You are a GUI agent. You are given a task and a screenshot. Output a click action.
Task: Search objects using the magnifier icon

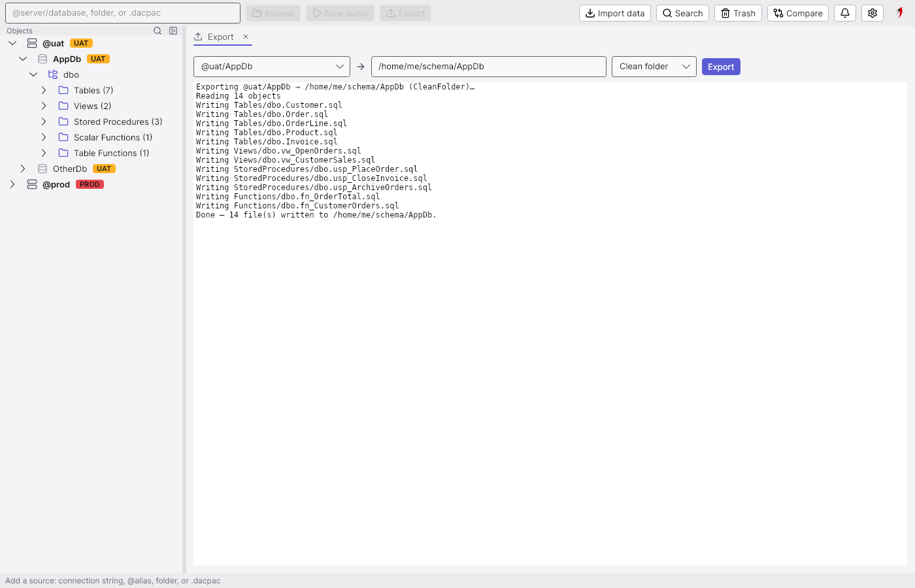pyautogui.click(x=158, y=31)
